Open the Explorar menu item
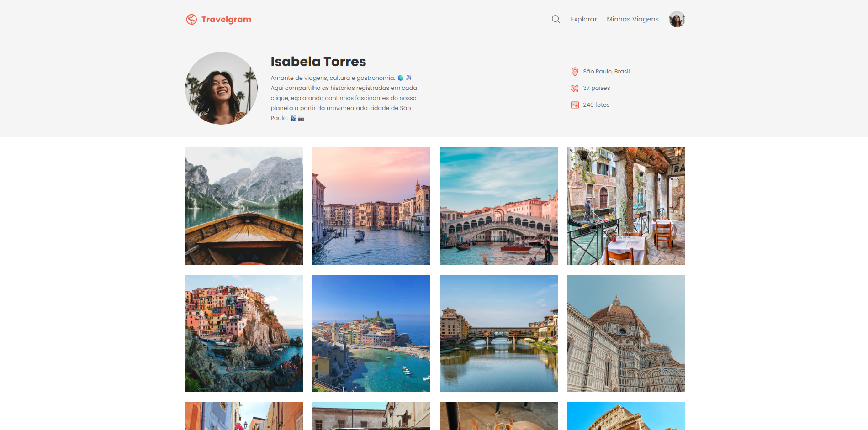 coord(583,19)
